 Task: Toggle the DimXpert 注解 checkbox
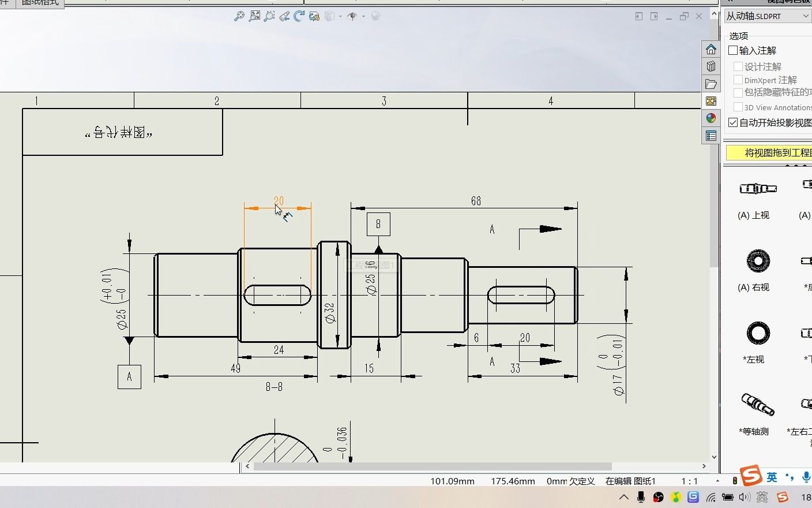[x=738, y=80]
